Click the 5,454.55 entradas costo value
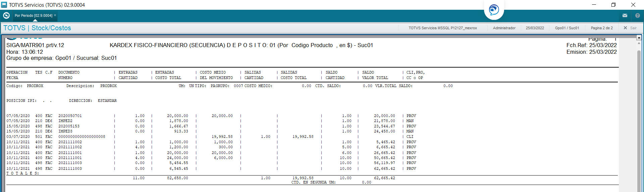 point(179,163)
